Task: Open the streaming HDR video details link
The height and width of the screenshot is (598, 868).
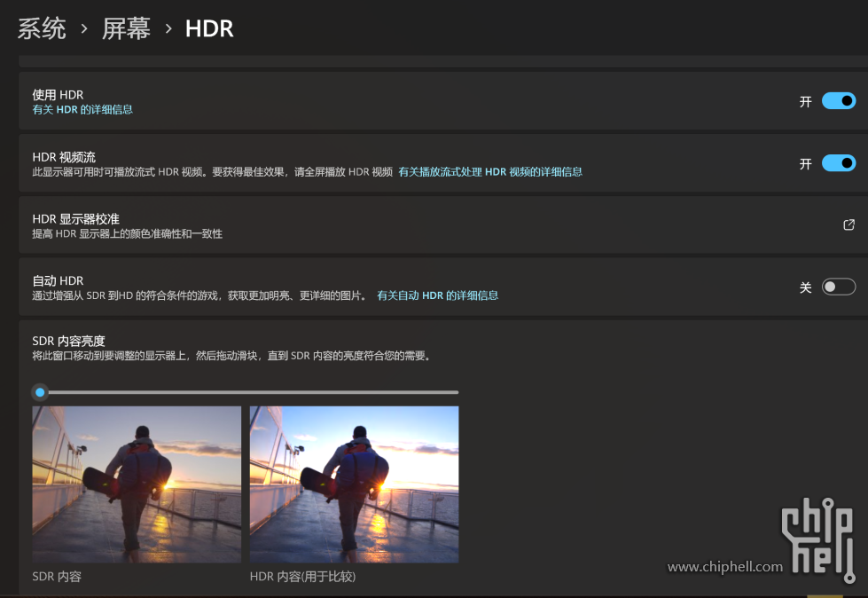Action: tap(489, 172)
